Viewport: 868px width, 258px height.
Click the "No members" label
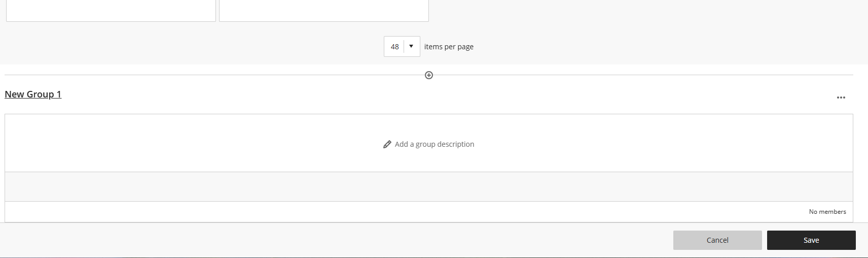click(x=827, y=212)
